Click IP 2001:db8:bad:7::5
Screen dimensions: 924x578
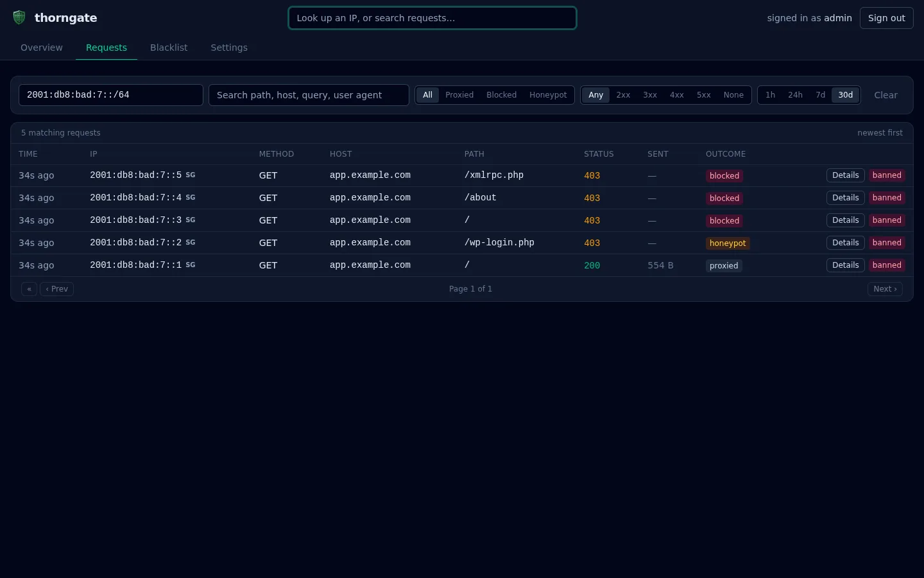[x=135, y=175]
